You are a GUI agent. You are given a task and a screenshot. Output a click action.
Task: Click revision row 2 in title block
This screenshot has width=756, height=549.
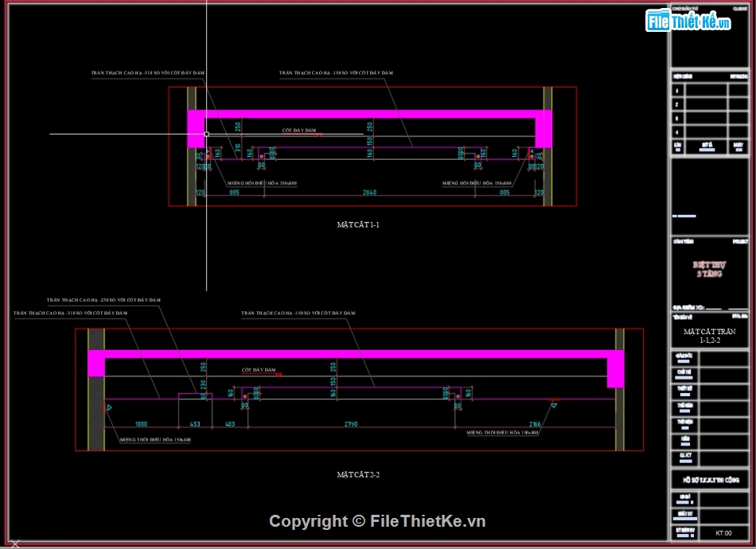pyautogui.click(x=710, y=104)
